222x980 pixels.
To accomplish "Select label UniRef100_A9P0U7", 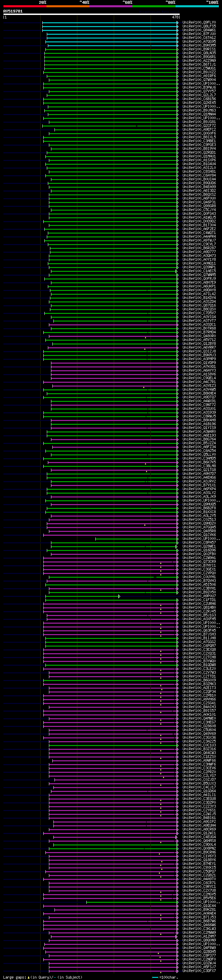I will click(x=199, y=596).
